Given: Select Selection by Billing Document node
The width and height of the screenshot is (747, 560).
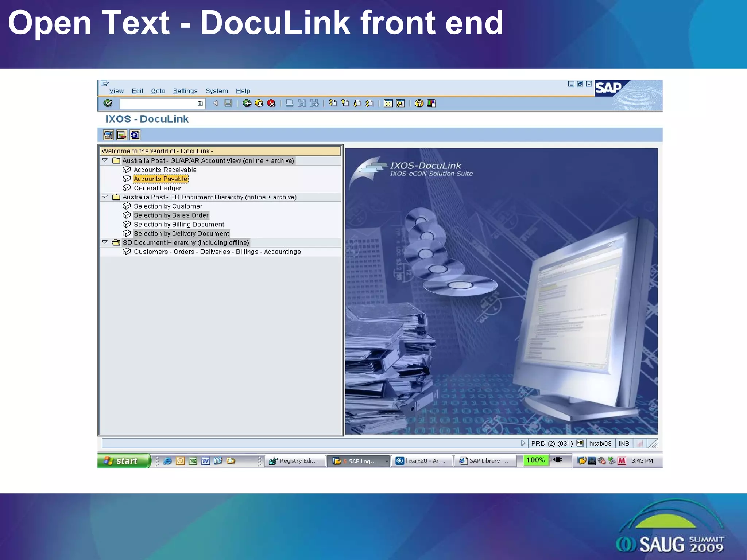Looking at the screenshot, I should pos(179,224).
